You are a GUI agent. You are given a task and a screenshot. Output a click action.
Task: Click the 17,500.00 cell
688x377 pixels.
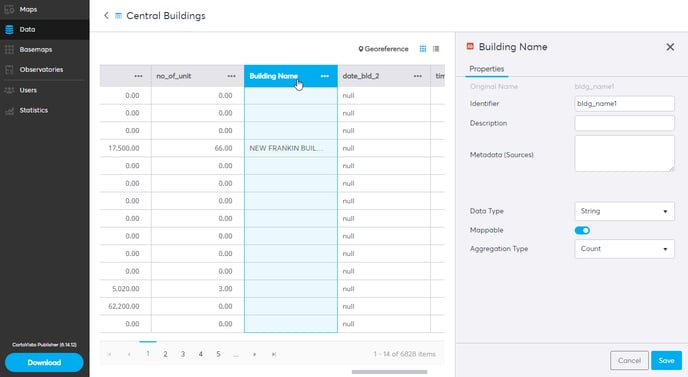[125, 148]
